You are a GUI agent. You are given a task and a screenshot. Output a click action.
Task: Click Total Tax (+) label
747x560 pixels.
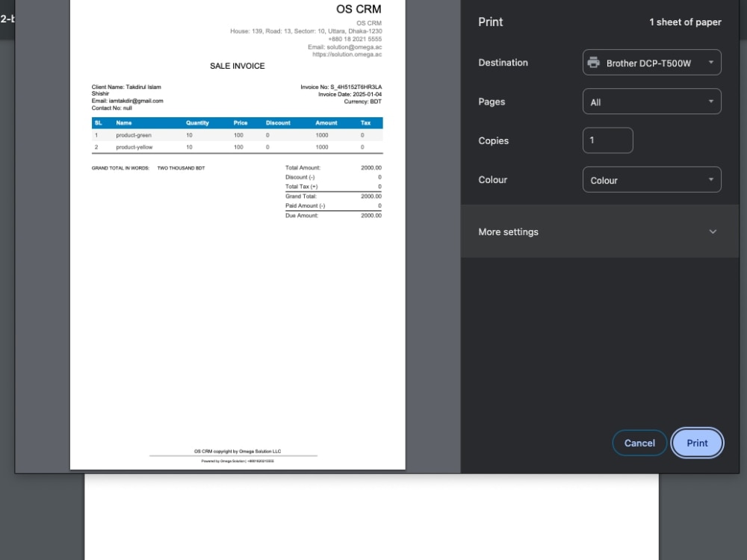click(302, 187)
